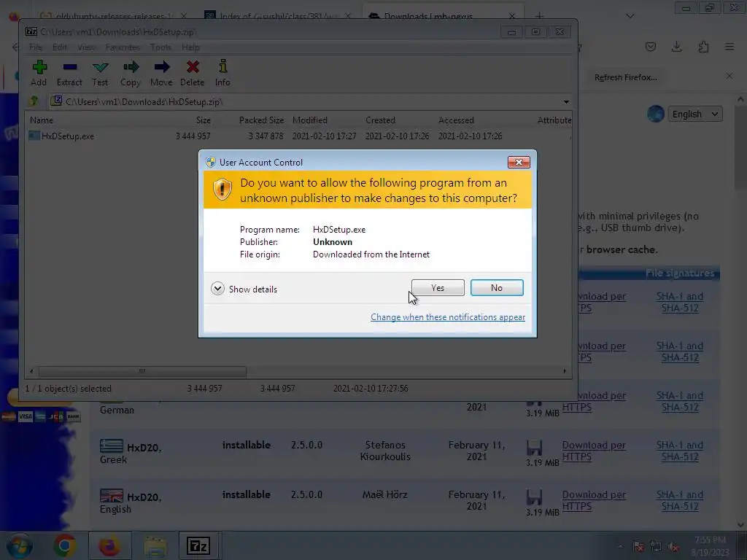Open Firefox extensions icon

(x=703, y=47)
